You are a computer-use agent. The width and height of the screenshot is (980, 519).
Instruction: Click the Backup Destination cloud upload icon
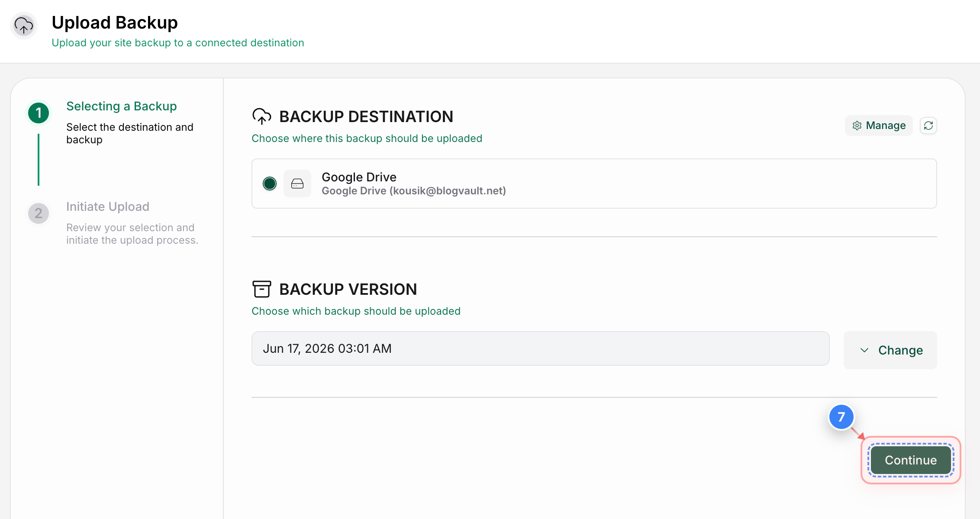click(x=261, y=116)
